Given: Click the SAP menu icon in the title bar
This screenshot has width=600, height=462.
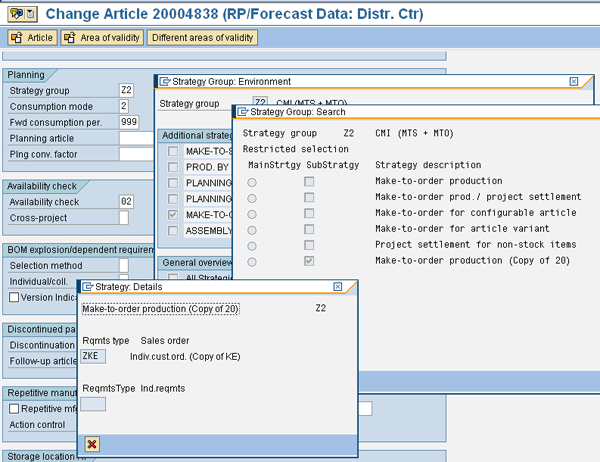Looking at the screenshot, I should click(x=12, y=13).
